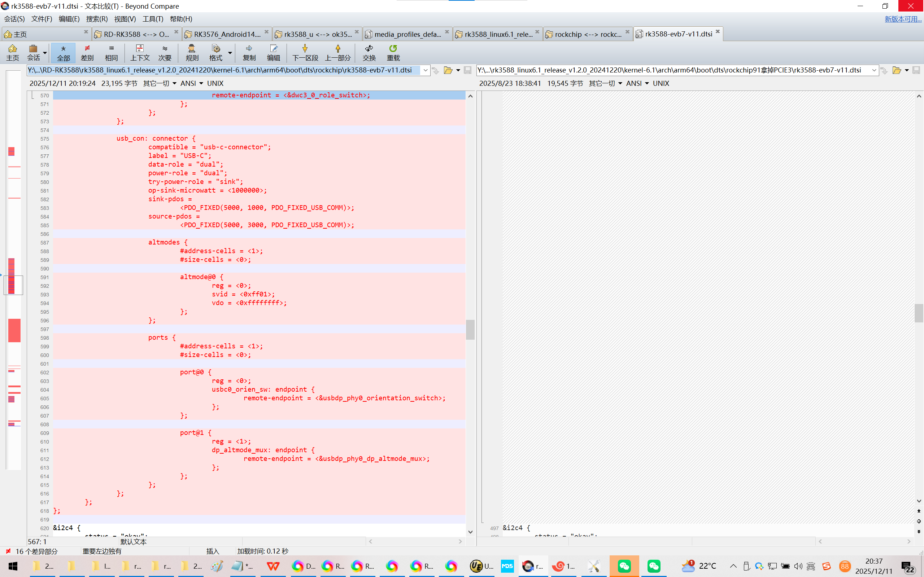Click the Reload (重载) icon
The height and width of the screenshot is (577, 924).
393,52
